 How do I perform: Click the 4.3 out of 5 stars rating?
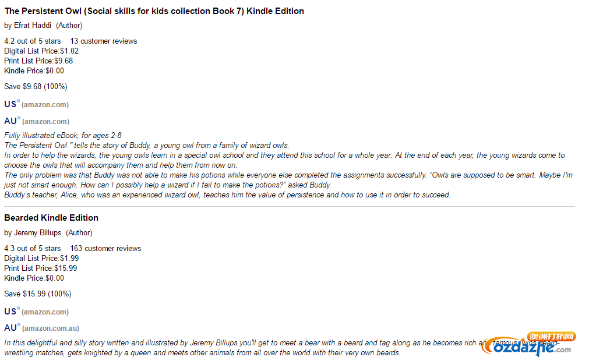32,249
